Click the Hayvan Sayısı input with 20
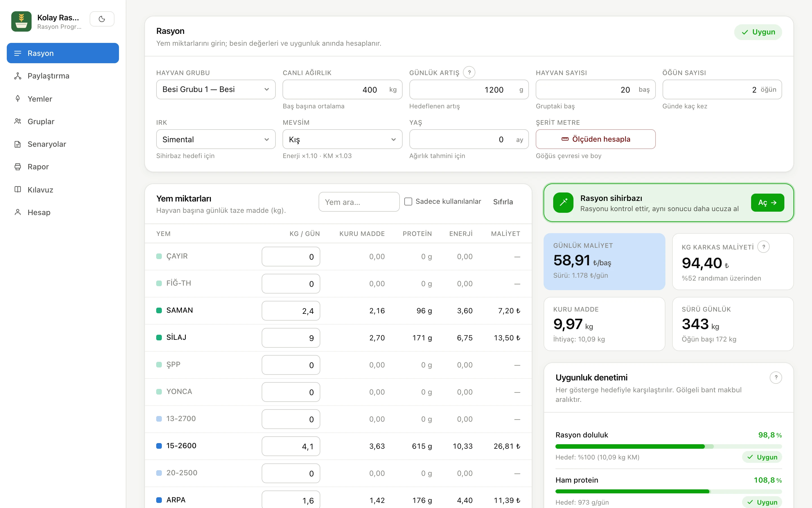This screenshot has height=508, width=812. 595,90
